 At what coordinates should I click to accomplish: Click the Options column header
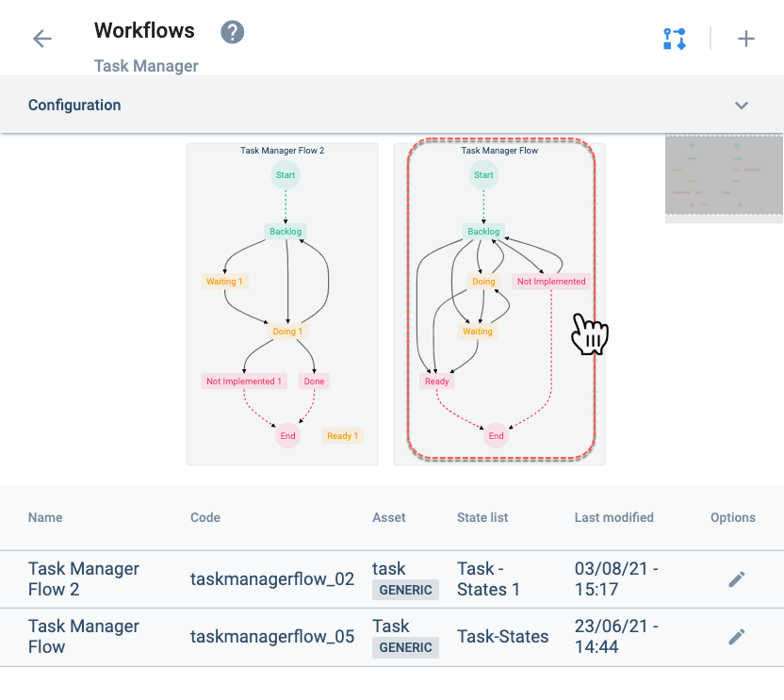733,517
